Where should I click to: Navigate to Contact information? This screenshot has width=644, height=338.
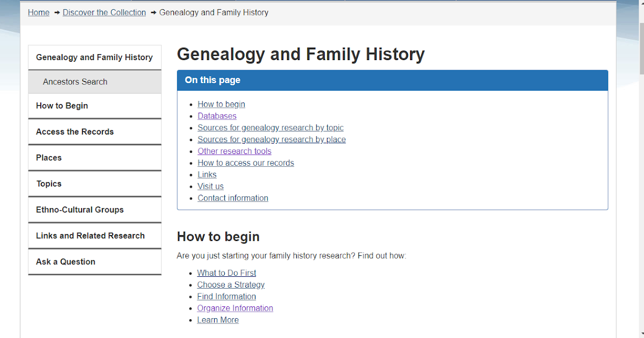point(232,197)
